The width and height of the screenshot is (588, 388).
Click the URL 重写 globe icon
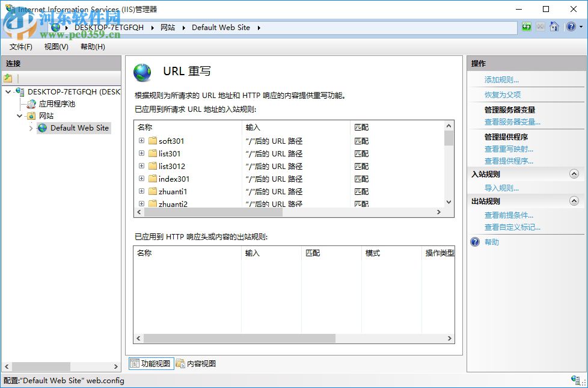point(142,70)
